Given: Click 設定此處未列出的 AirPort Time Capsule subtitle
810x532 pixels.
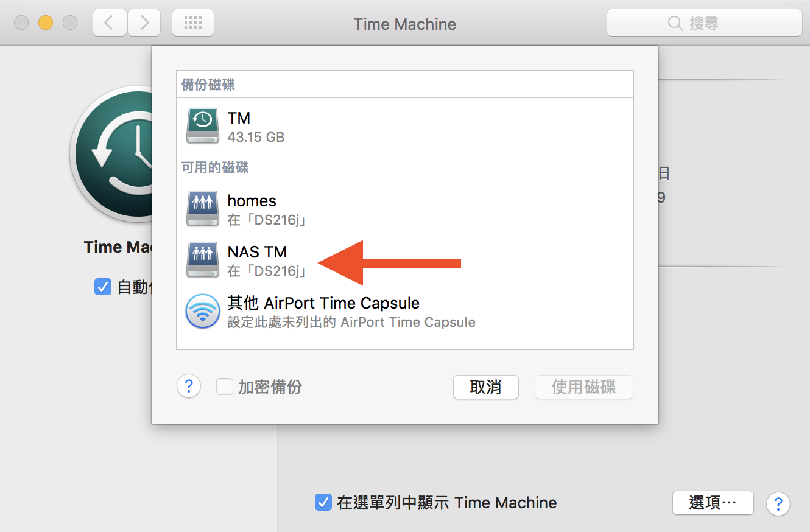Looking at the screenshot, I should pyautogui.click(x=351, y=322).
